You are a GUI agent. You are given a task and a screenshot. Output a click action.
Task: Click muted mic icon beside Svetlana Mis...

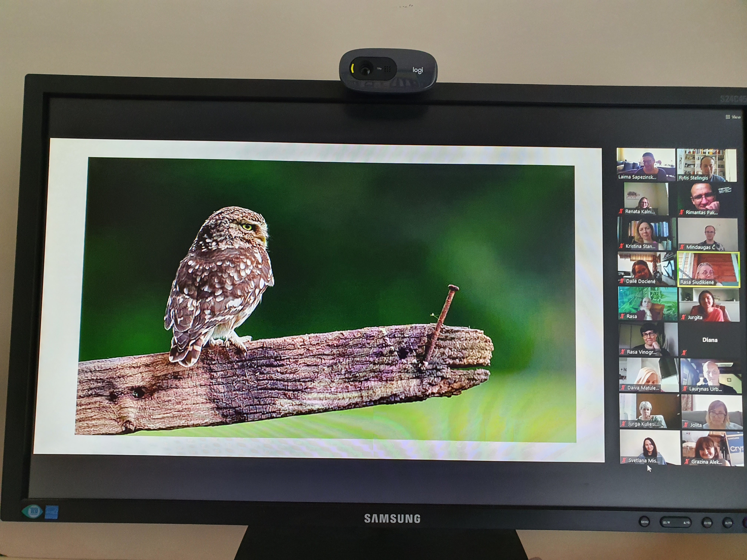(624, 460)
